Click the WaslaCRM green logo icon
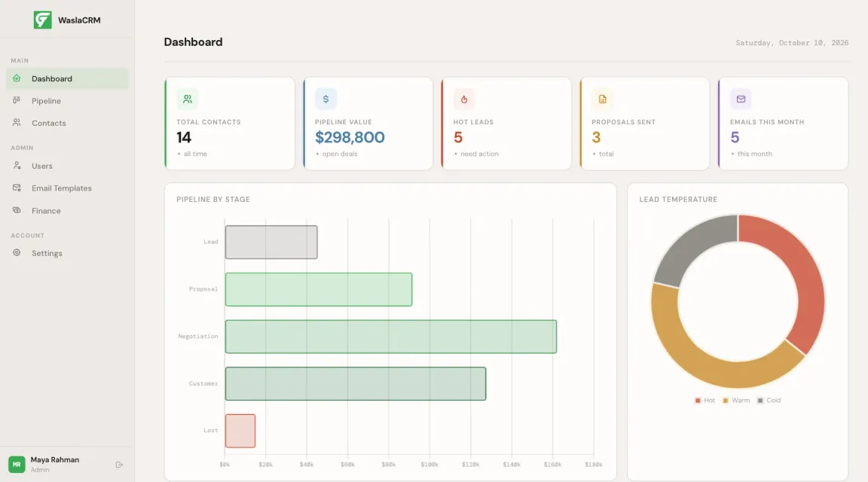The image size is (868, 482). 43,20
